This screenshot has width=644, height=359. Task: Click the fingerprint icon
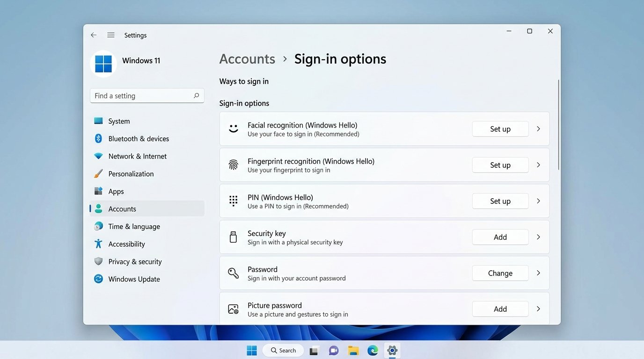tap(233, 165)
